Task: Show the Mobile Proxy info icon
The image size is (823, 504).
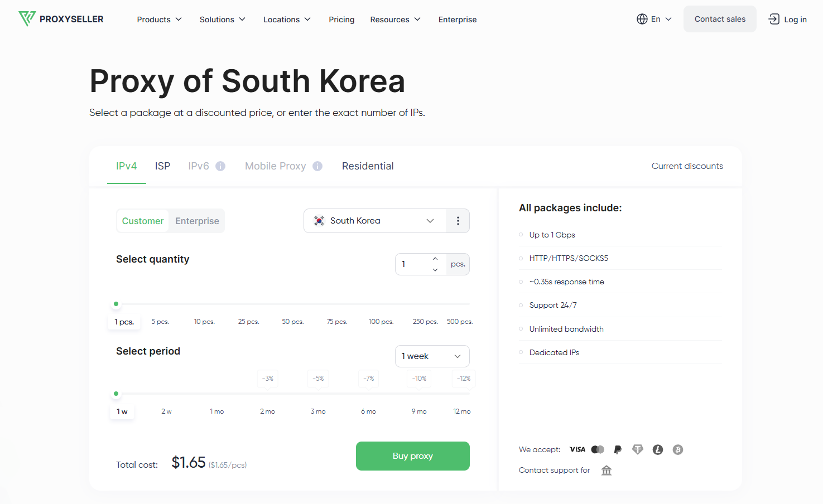Action: point(317,166)
